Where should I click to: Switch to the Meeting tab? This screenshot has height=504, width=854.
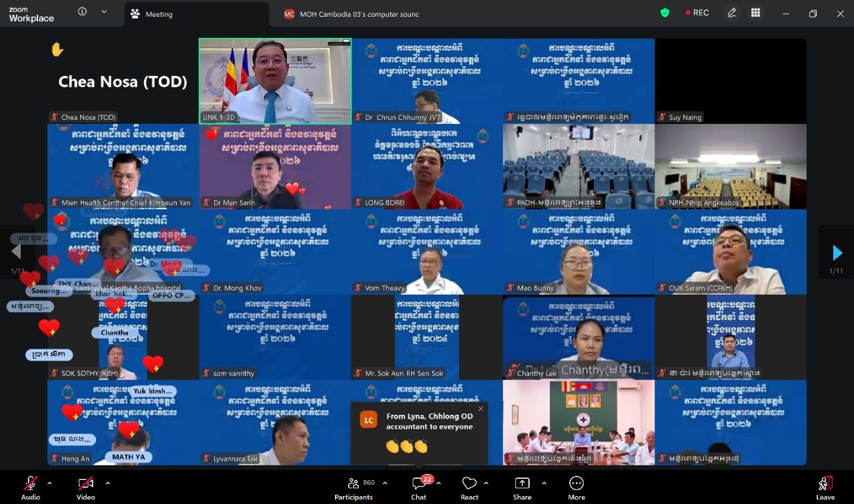point(158,14)
